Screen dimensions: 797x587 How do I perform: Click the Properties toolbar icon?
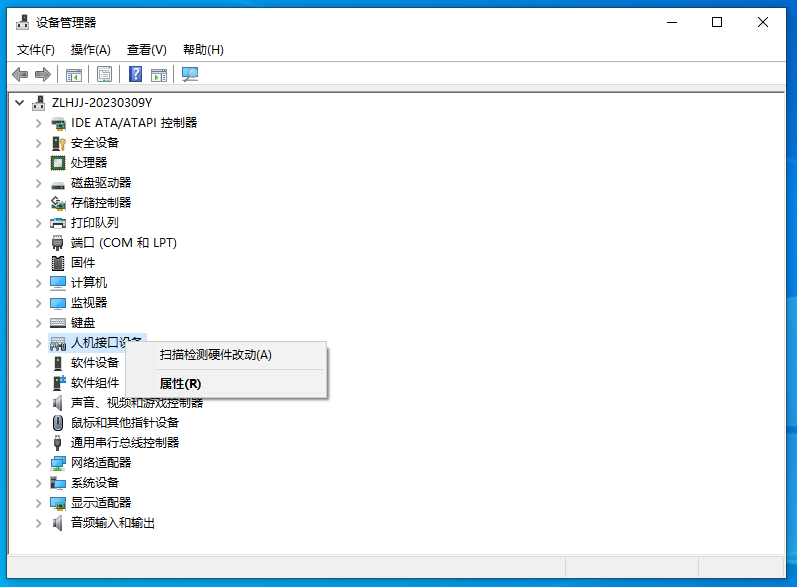104,74
